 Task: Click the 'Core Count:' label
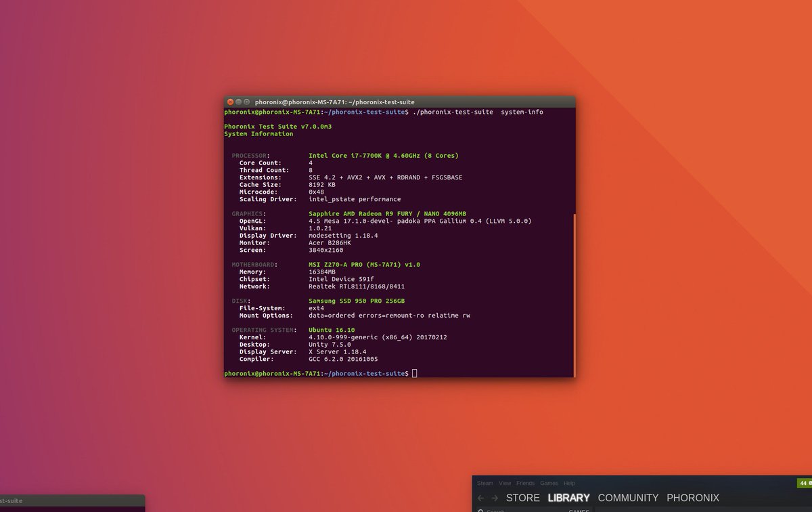(260, 163)
